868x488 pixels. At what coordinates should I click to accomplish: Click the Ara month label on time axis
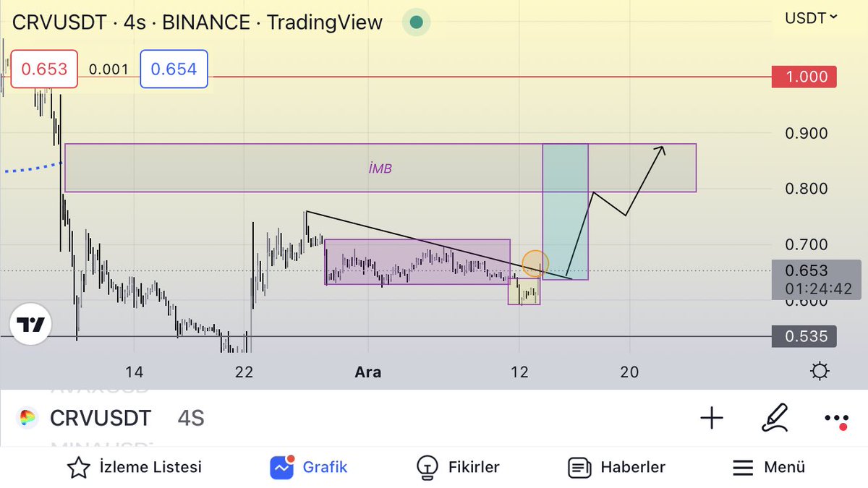[367, 372]
